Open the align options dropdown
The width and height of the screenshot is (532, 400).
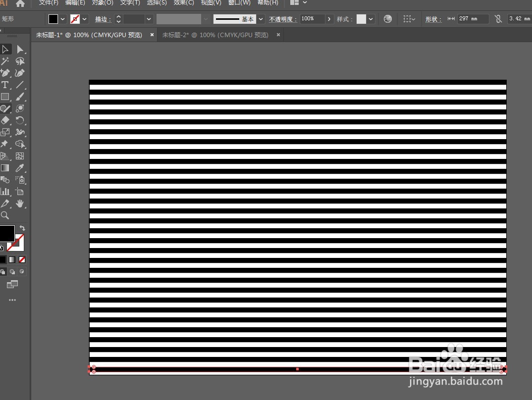coord(409,19)
